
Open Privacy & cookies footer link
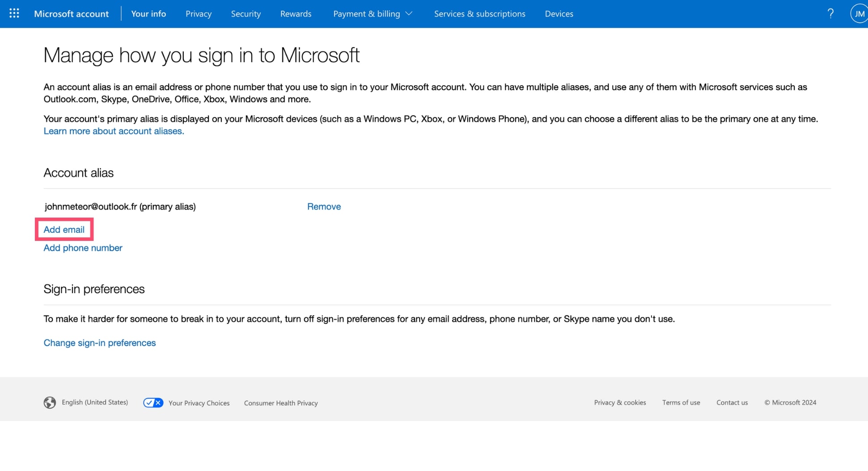pos(620,403)
